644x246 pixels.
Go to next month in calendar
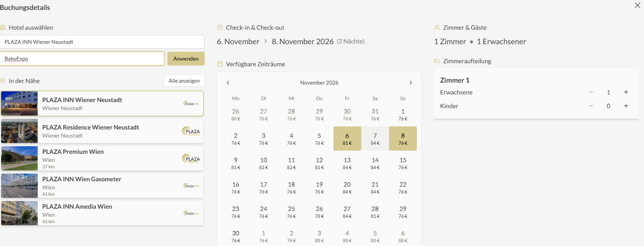pos(410,83)
